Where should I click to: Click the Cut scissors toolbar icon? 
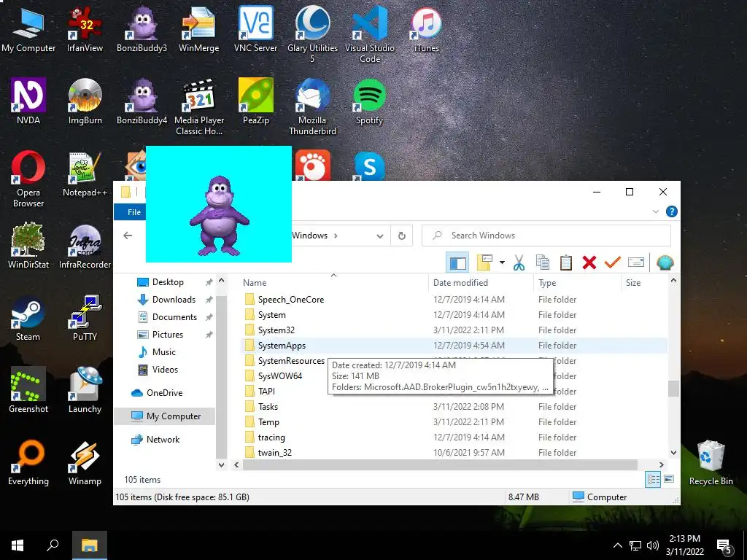[519, 262]
